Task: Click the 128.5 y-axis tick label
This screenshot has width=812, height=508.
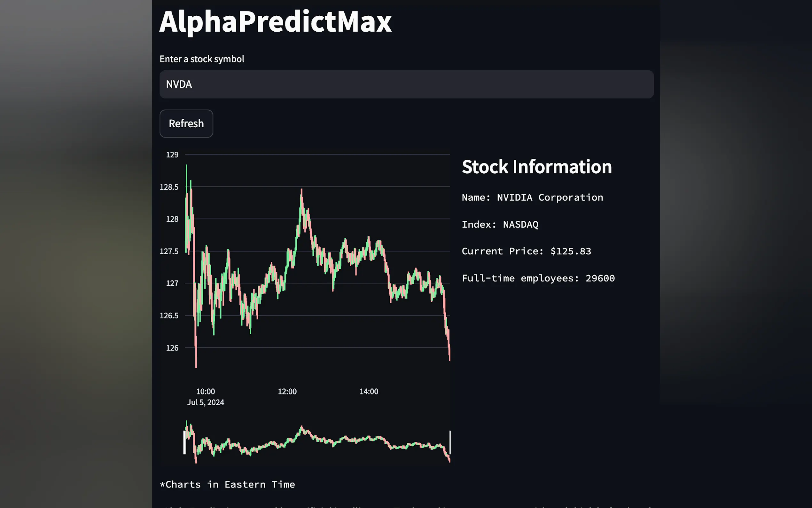Action: pos(169,187)
